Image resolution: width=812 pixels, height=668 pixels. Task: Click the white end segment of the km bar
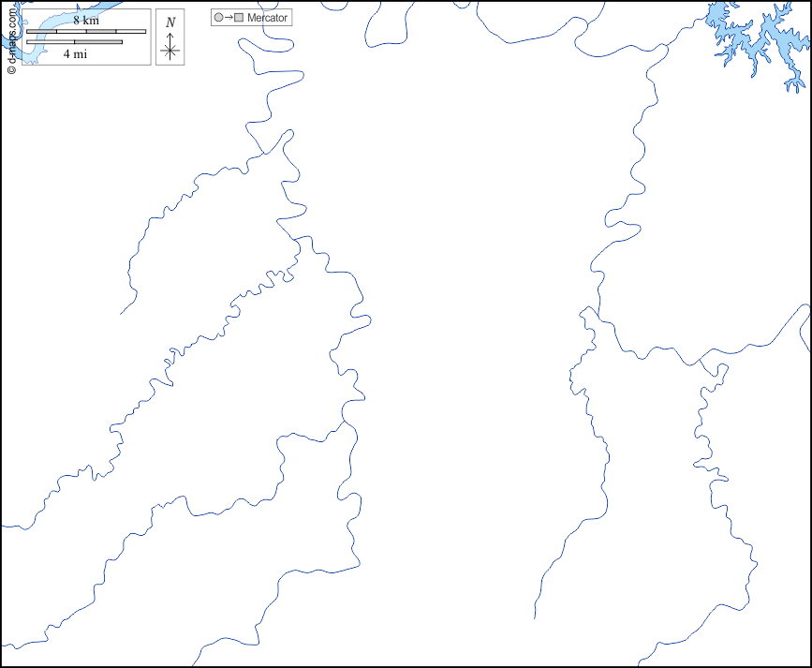pyautogui.click(x=131, y=32)
